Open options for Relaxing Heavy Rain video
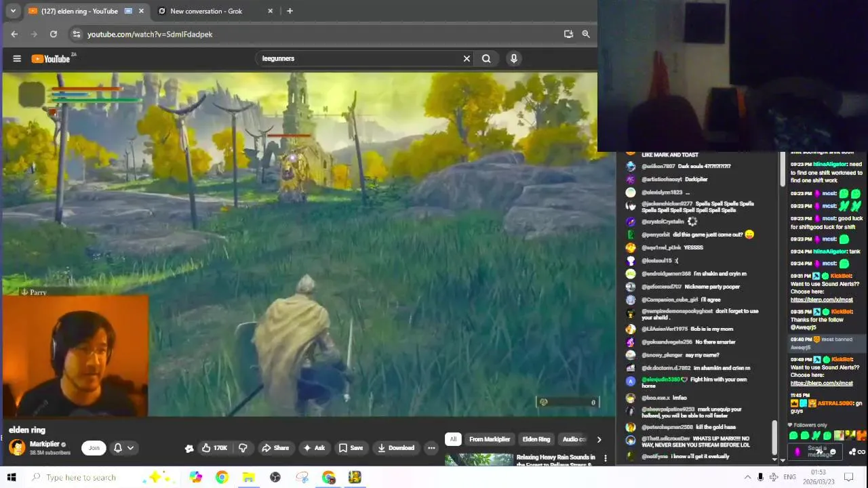This screenshot has width=868, height=488. pos(606,459)
